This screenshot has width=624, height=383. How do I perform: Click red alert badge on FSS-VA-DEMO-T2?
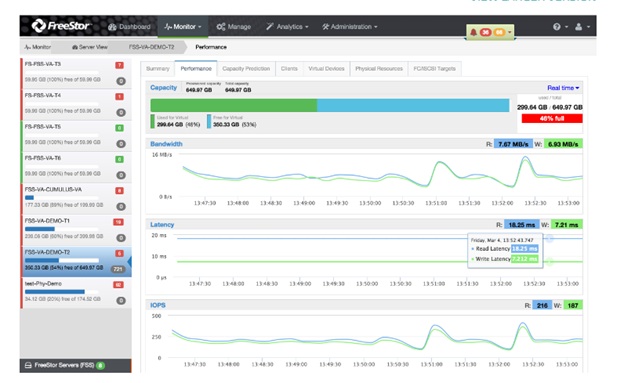coord(119,254)
